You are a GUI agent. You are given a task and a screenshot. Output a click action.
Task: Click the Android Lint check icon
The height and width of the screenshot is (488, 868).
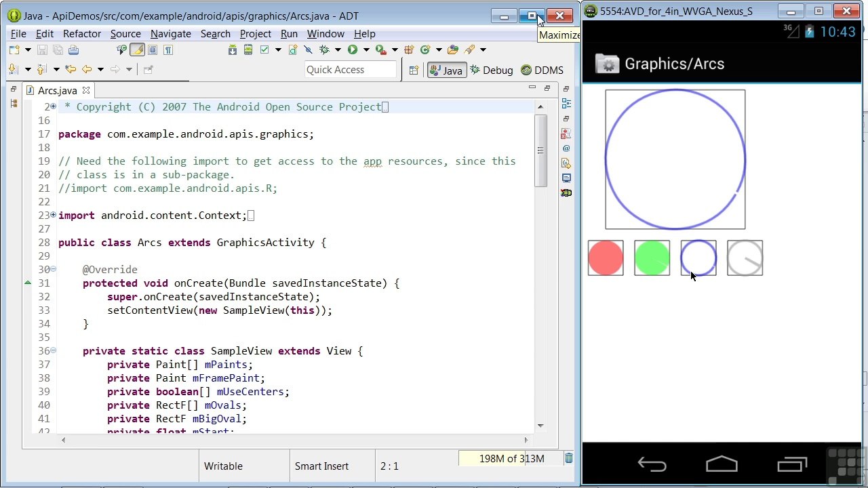(x=265, y=49)
